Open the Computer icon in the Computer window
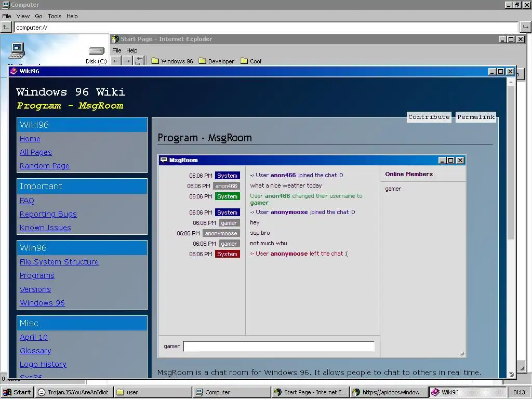The height and width of the screenshot is (399, 532). [x=17, y=50]
